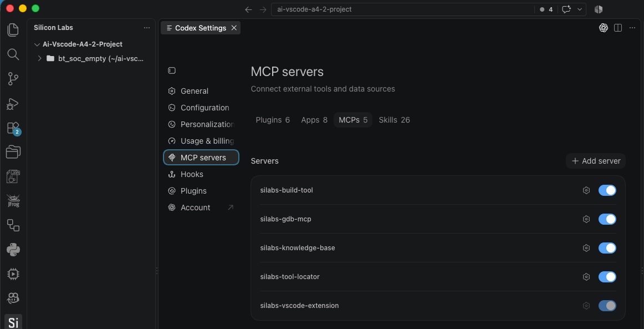Click the silabs-build-tool server name

287,190
